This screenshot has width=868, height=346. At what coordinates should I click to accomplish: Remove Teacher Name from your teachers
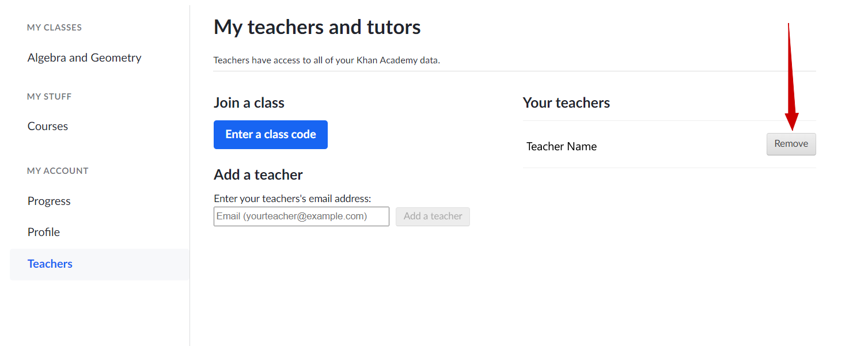[791, 144]
